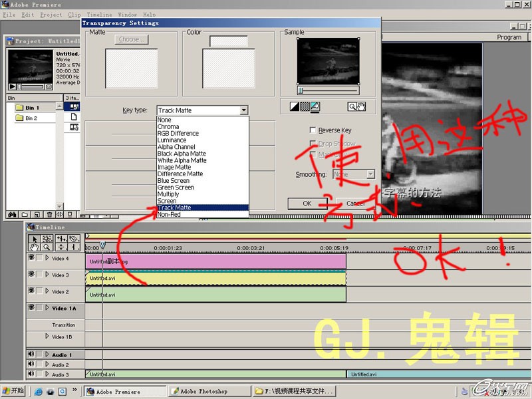
Task: Toggle Video 4 track eye visibility
Action: pos(31,257)
